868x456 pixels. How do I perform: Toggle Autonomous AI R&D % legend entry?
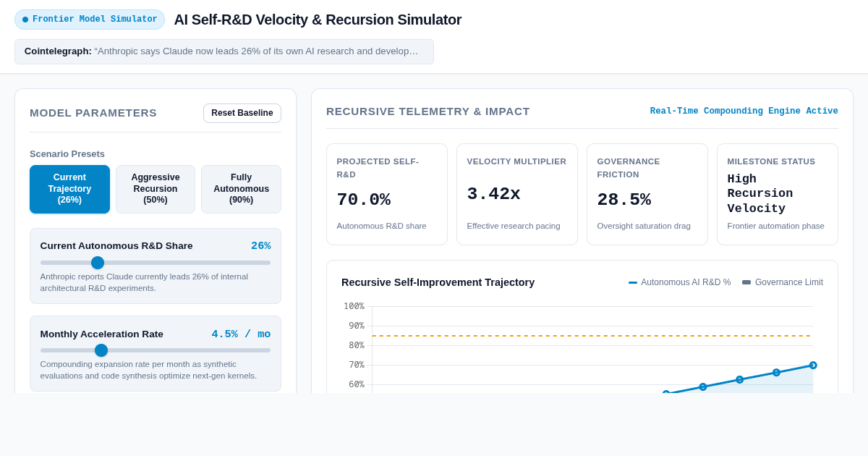(680, 282)
